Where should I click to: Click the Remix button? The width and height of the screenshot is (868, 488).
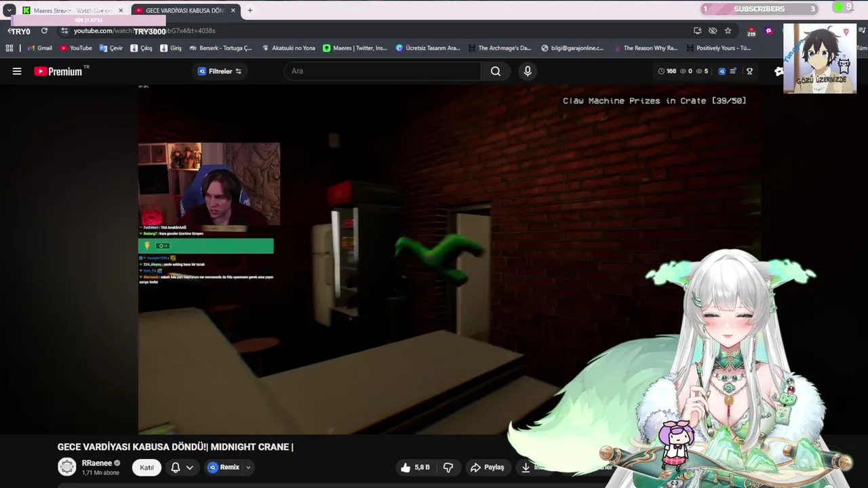pyautogui.click(x=224, y=467)
